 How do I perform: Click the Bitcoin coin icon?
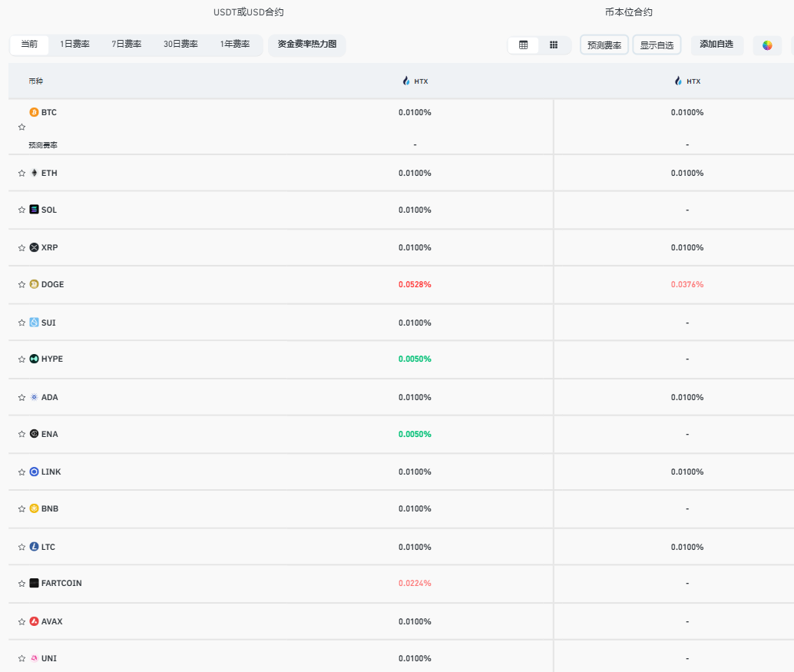tap(34, 112)
